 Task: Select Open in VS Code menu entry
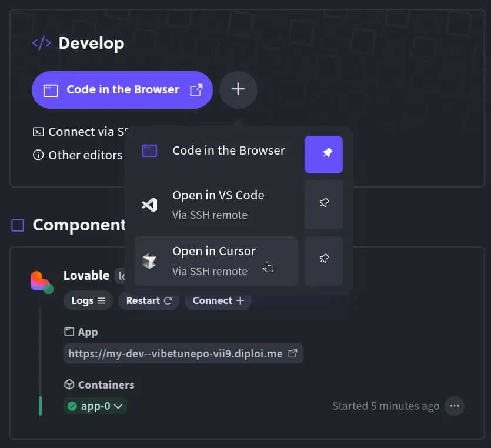pyautogui.click(x=218, y=204)
